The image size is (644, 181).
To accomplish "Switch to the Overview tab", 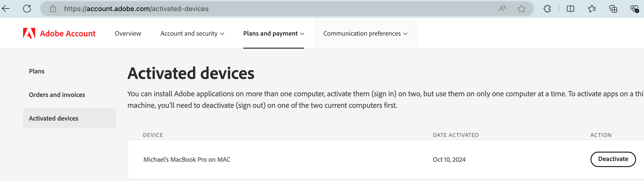I will [x=127, y=33].
